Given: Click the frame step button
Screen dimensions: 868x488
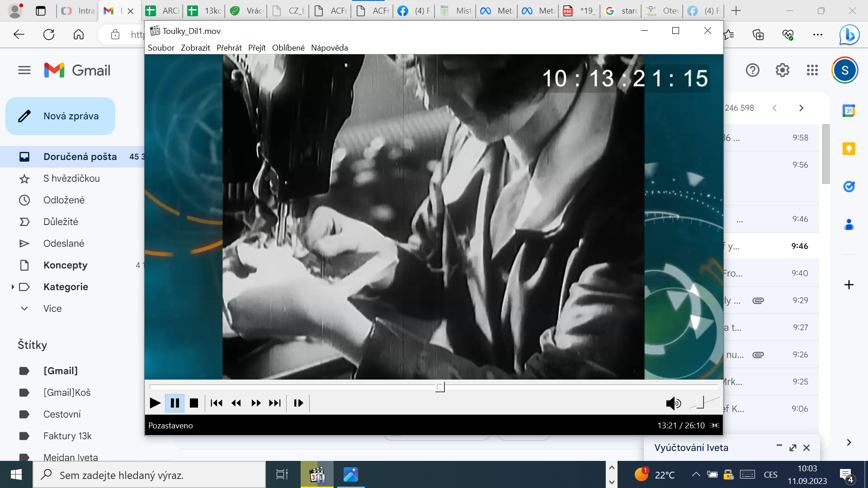Looking at the screenshot, I should 299,403.
